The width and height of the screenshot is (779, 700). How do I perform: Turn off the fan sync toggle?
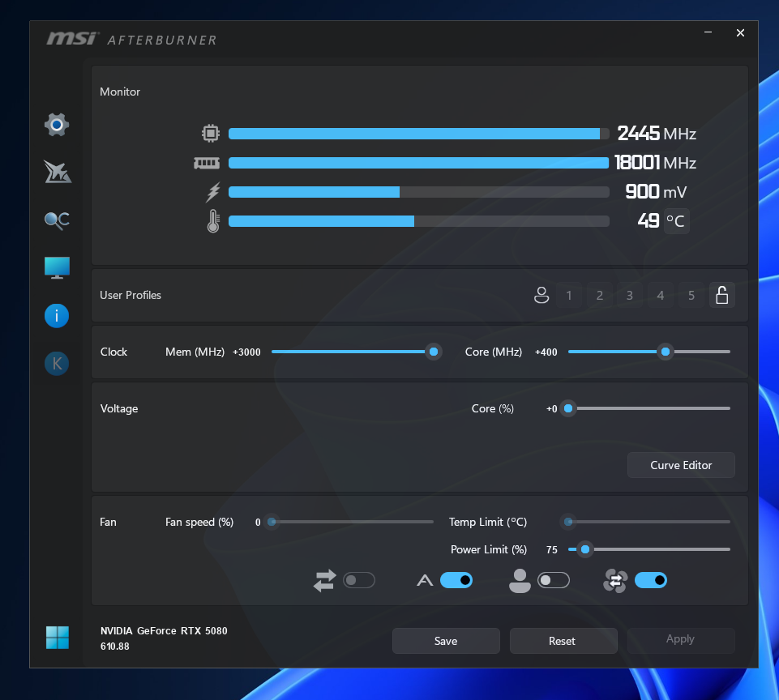[651, 580]
